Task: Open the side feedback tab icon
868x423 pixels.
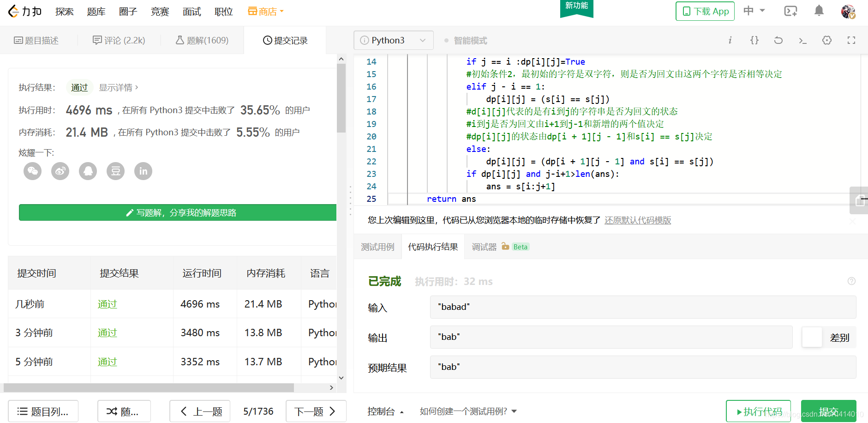Action: point(859,200)
